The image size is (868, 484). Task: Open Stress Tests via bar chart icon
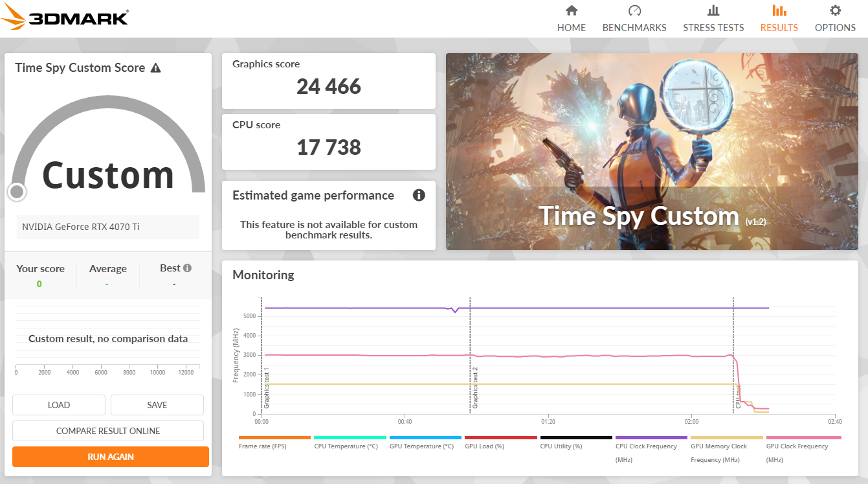point(713,11)
